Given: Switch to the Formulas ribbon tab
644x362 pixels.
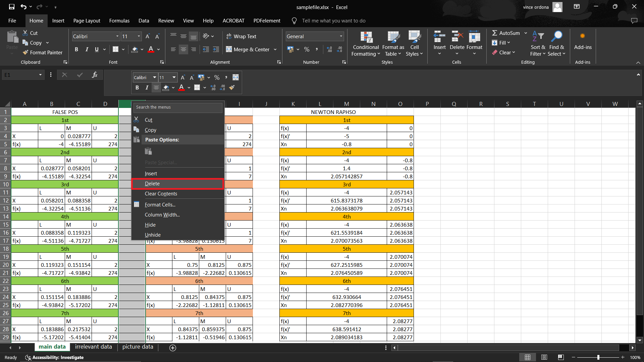Looking at the screenshot, I should [x=119, y=20].
